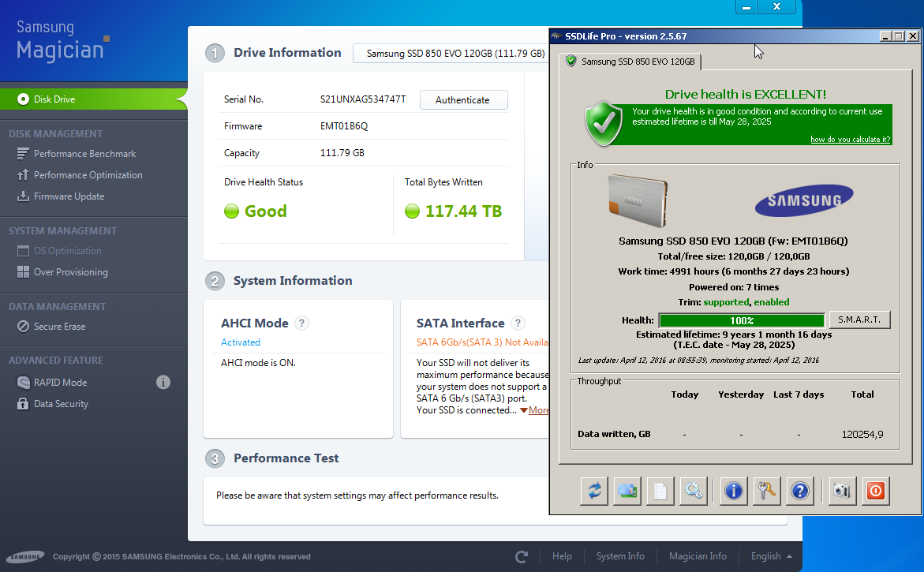Click the 'Data written, GB' row label
The image size is (924, 572).
(614, 434)
